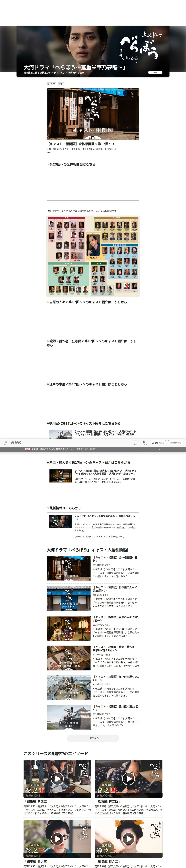Open the hamburger menu icon in NHK header
186x868 pixels.
point(6,442)
